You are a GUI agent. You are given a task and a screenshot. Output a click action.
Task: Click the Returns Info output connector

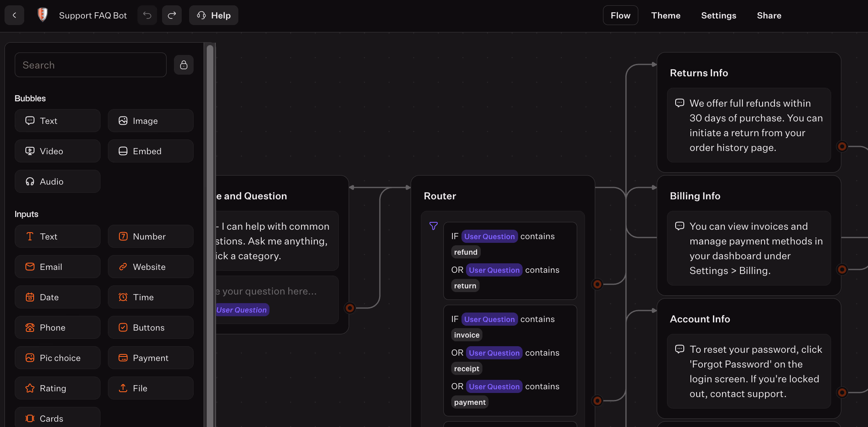click(x=842, y=146)
